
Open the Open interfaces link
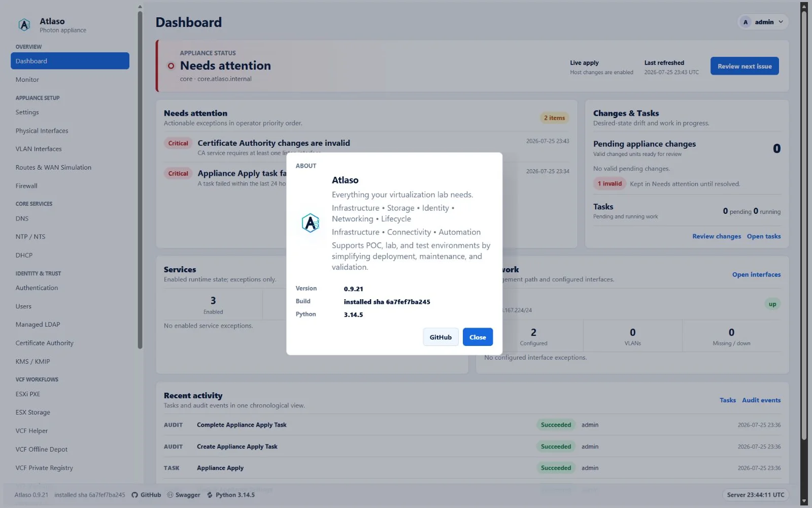click(x=756, y=274)
